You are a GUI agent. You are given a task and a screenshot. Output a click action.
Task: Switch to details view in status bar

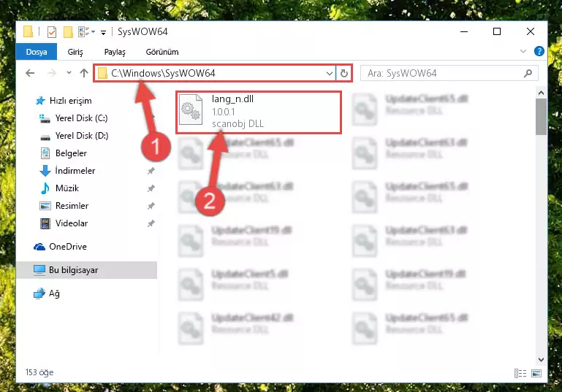[x=520, y=373]
